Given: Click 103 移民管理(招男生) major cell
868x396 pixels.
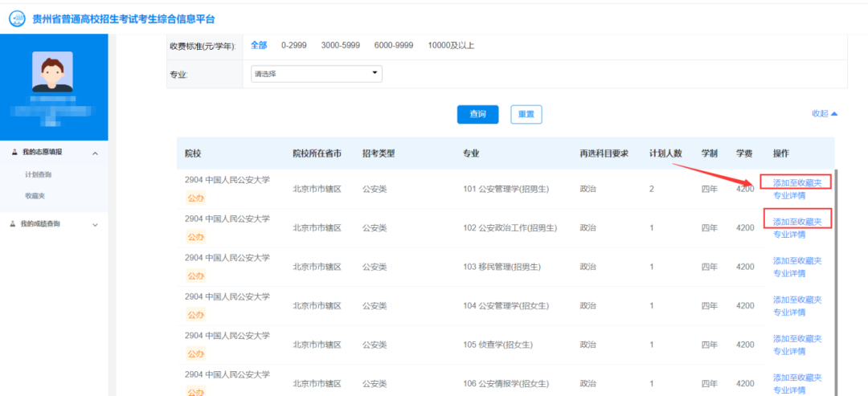Looking at the screenshot, I should point(502,267).
